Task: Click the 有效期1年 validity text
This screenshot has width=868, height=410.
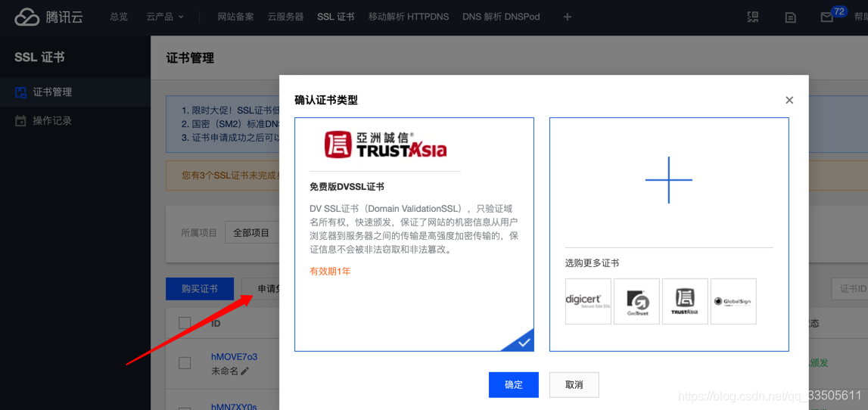Action: point(330,272)
